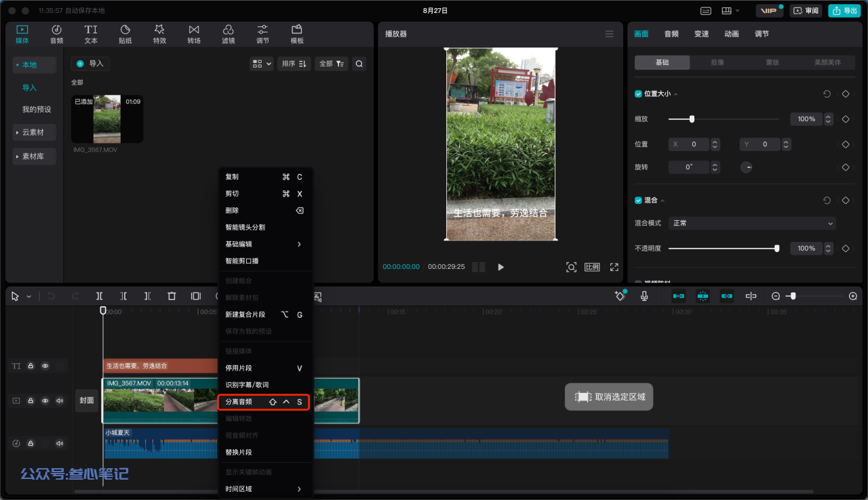The image size is (868, 500).
Task: Add keyframe for 不透明度 opacity
Action: [x=846, y=249]
